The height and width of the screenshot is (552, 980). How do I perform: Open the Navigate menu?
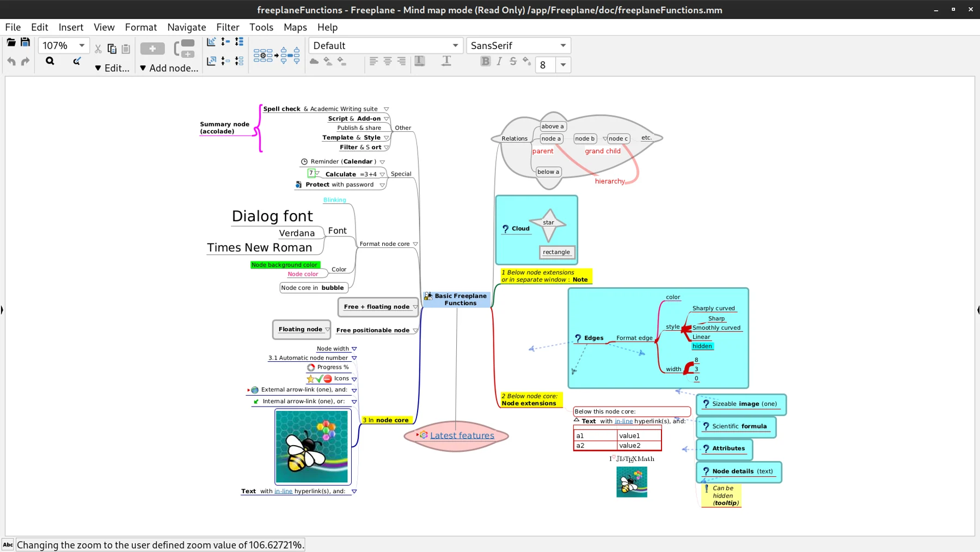[187, 27]
